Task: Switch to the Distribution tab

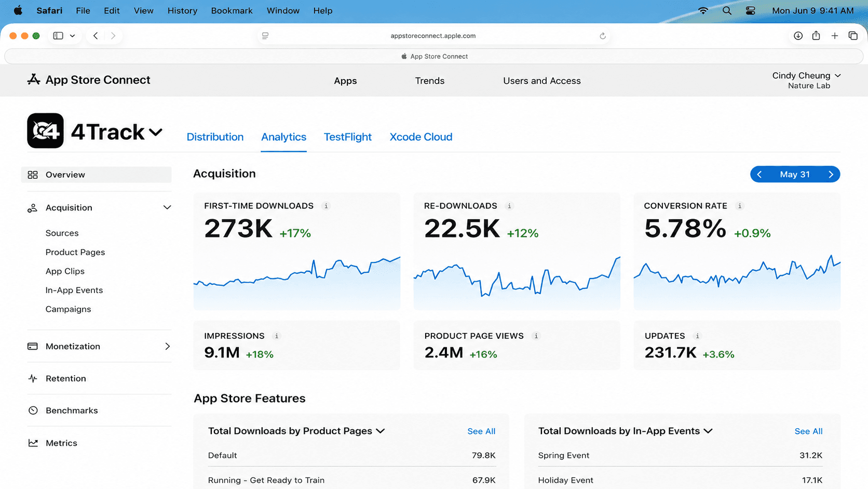Action: tap(215, 137)
